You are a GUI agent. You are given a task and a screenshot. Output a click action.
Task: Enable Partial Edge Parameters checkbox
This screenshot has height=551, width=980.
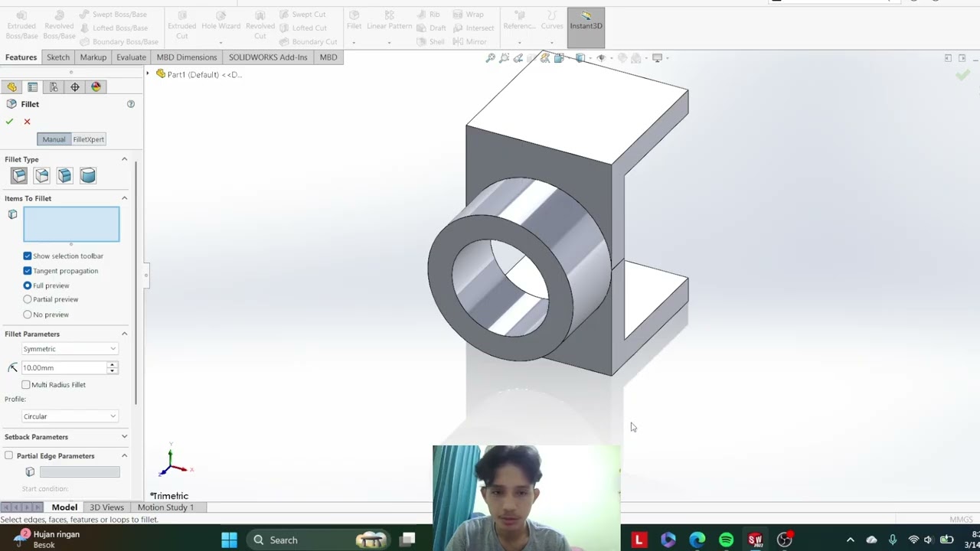pos(9,456)
